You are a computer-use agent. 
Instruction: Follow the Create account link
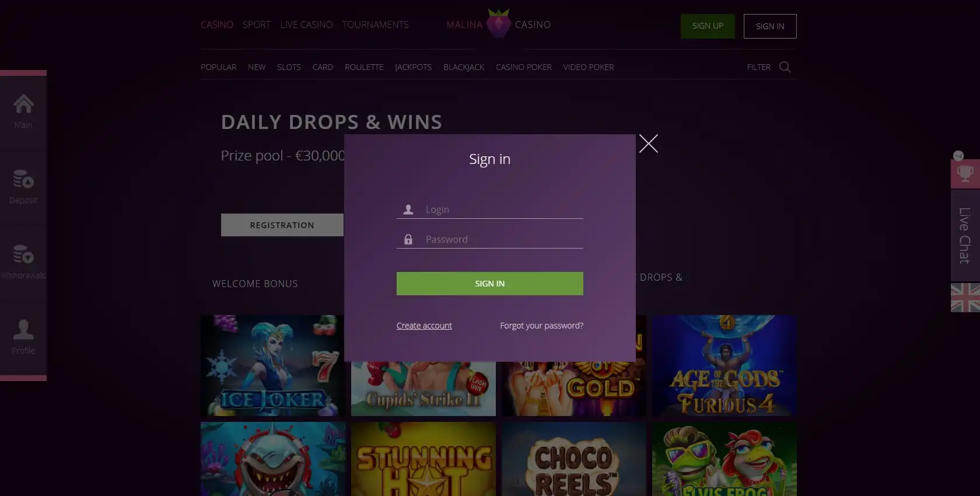coord(424,326)
